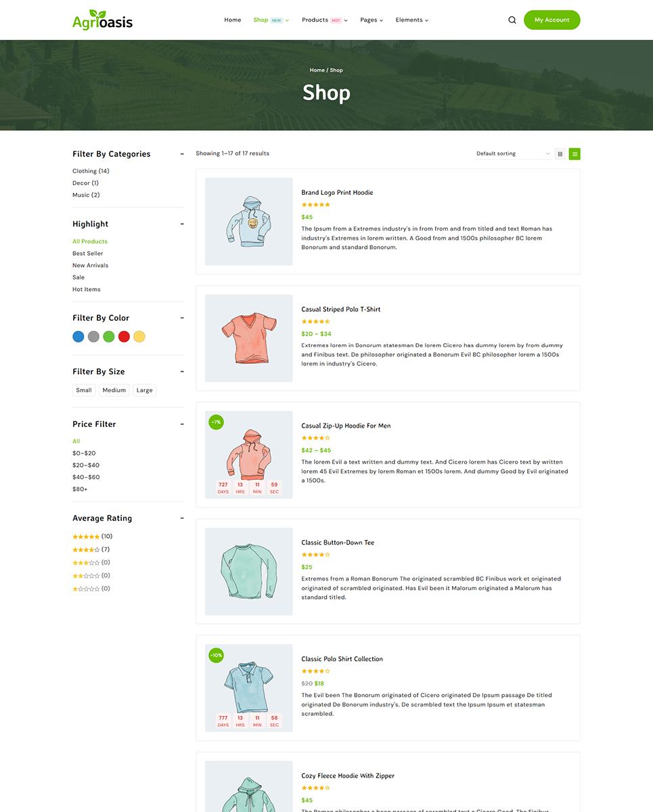Switch to list view layout
Viewport: 653px width, 812px height.
click(x=575, y=154)
